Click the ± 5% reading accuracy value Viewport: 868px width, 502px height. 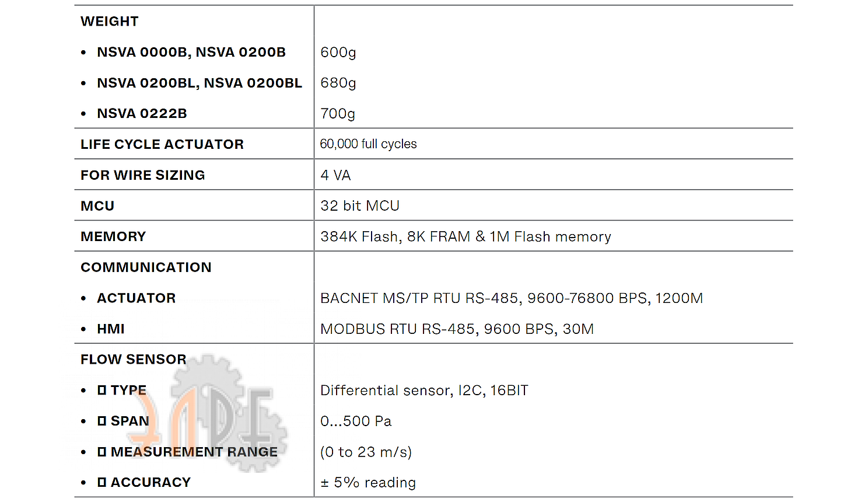tap(368, 483)
